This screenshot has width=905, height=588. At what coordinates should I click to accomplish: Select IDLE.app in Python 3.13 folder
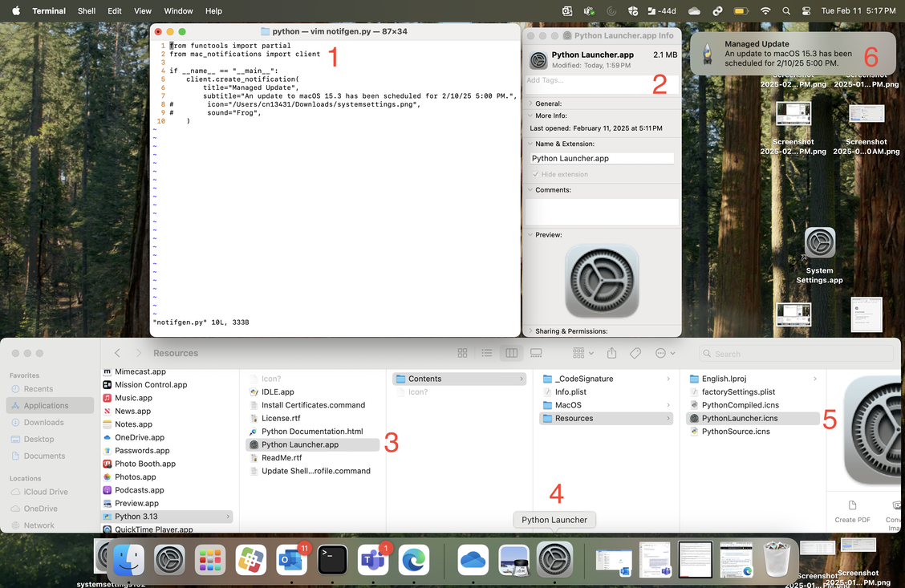tap(312, 391)
